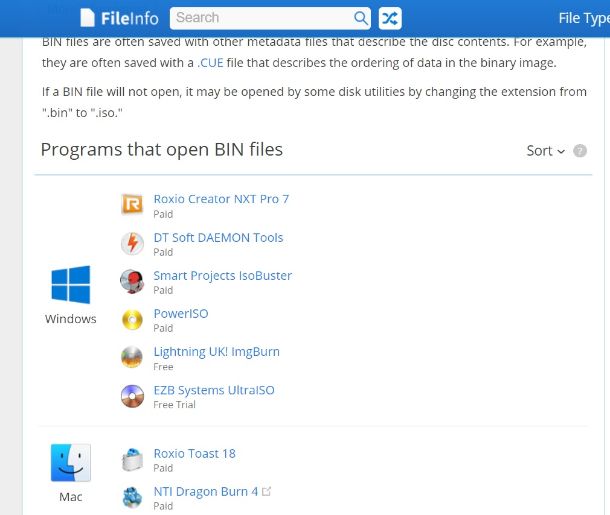This screenshot has width=610, height=515.
Task: Open the Sort dropdown
Action: [x=545, y=151]
